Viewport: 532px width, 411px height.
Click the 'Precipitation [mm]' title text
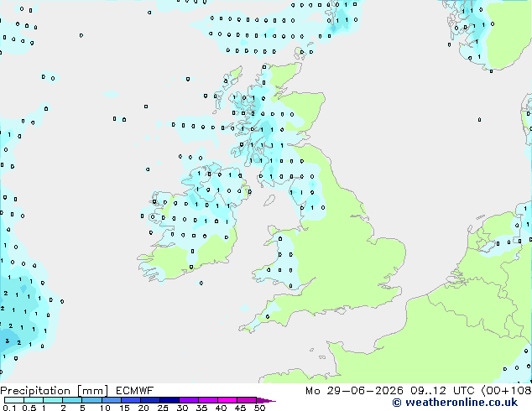point(55,391)
